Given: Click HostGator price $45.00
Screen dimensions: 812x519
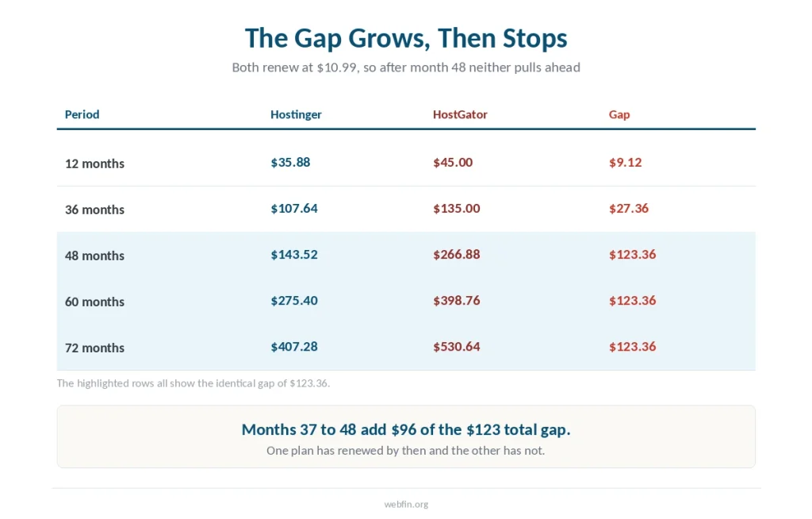Looking at the screenshot, I should click(453, 162).
